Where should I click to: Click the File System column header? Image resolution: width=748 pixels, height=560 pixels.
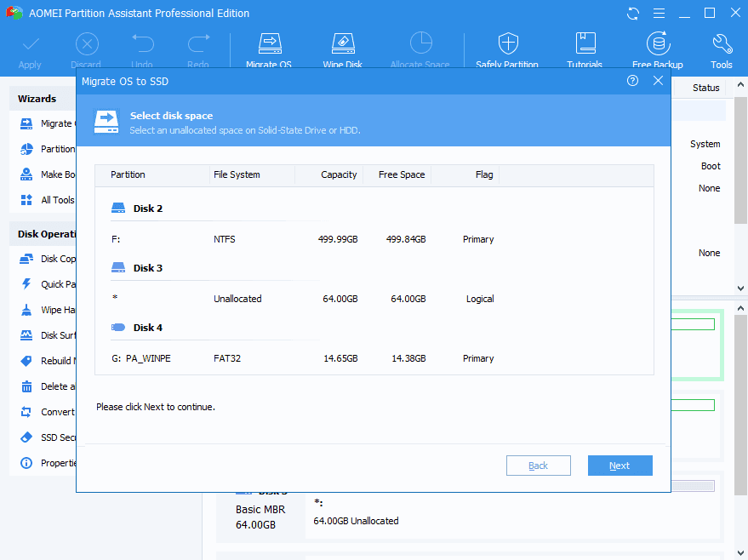[252, 174]
